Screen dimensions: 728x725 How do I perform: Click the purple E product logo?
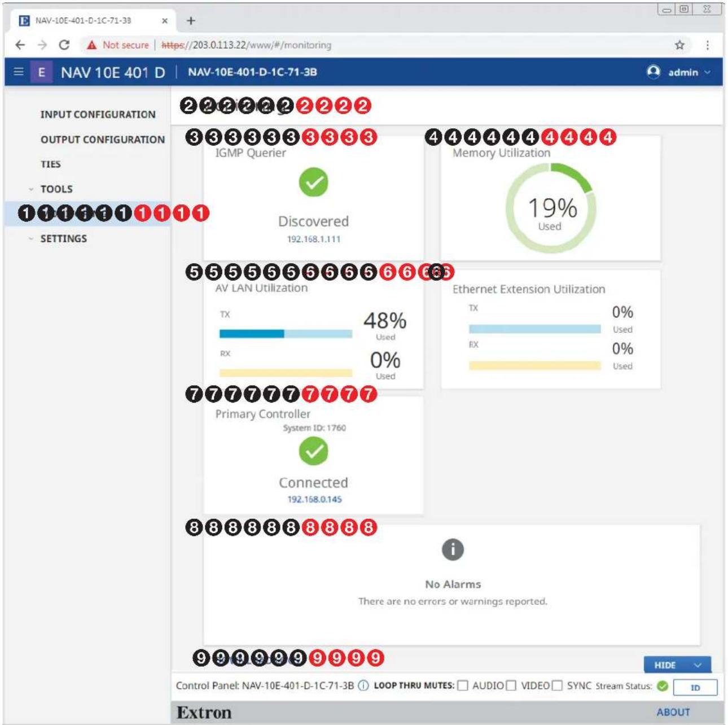[41, 72]
